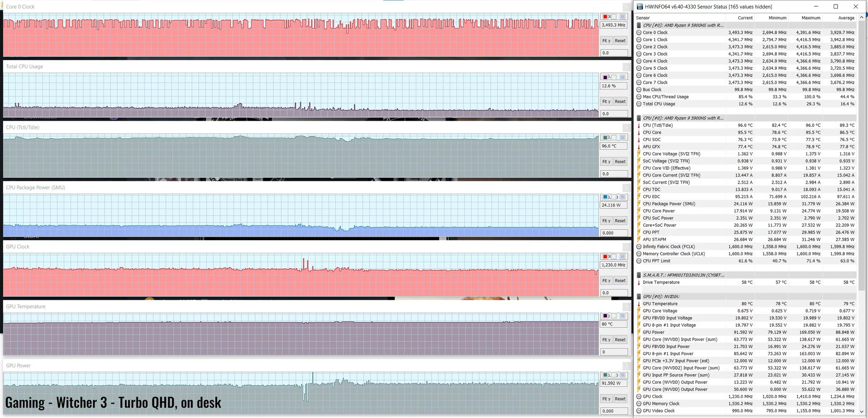Sort sensors by the Maximum column header
This screenshot has height=418, width=868.
point(811,18)
